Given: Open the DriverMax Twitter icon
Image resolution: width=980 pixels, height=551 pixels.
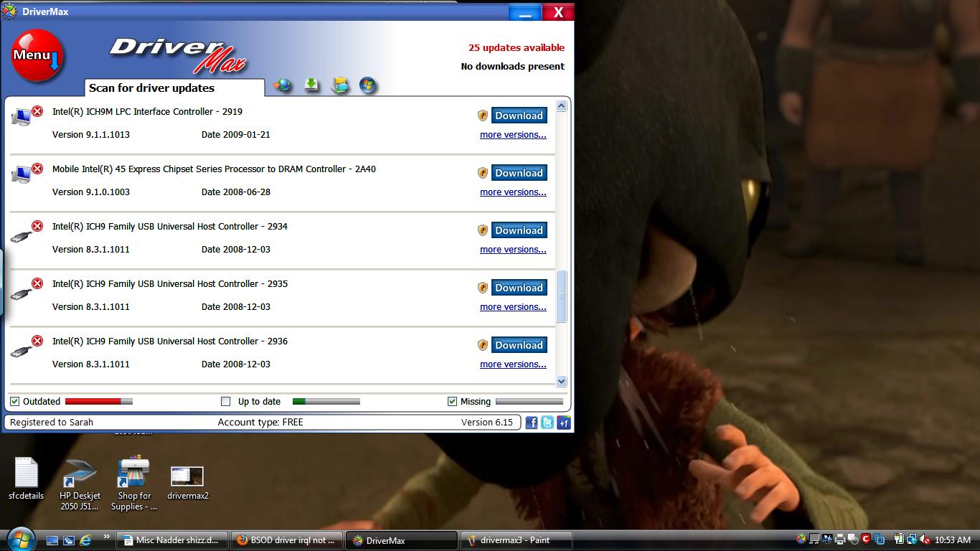Looking at the screenshot, I should click(547, 423).
